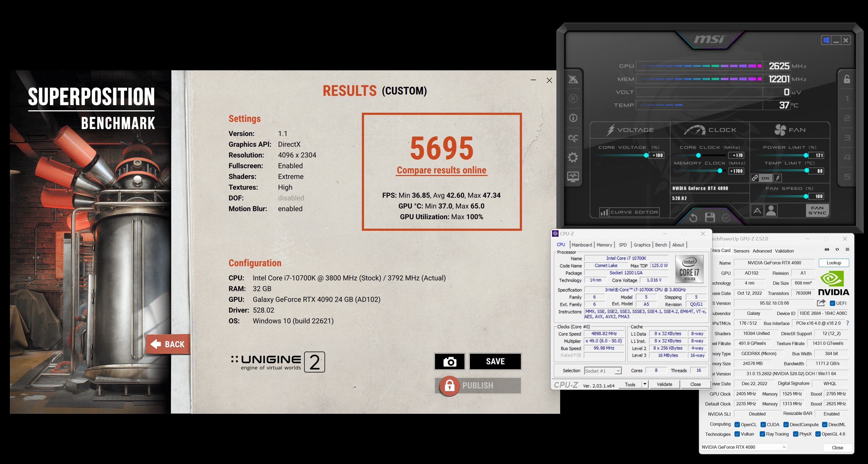This screenshot has height=464, width=868.
Task: Open the CPU-Z Tools dropdown arrow
Action: click(x=644, y=384)
